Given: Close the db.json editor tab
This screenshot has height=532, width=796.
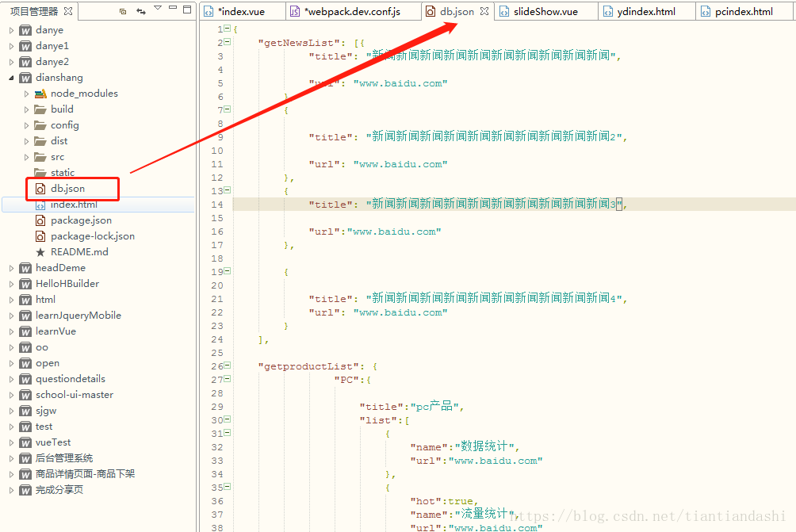Looking at the screenshot, I should (484, 11).
